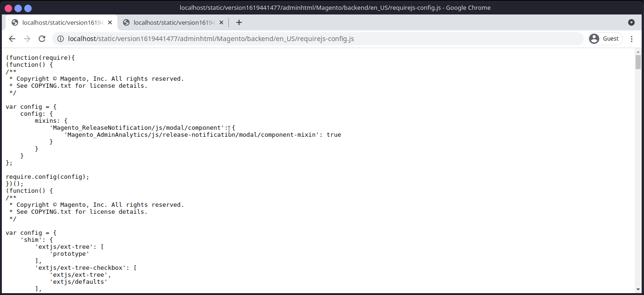Click the Guest button in the toolbar
Image resolution: width=644 pixels, height=295 pixels.
[604, 39]
